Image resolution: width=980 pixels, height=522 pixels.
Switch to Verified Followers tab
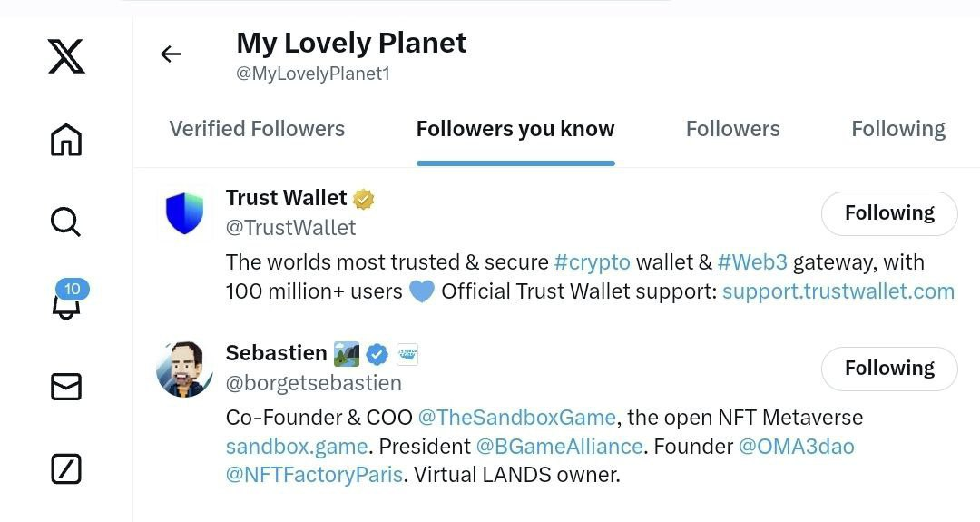point(257,129)
